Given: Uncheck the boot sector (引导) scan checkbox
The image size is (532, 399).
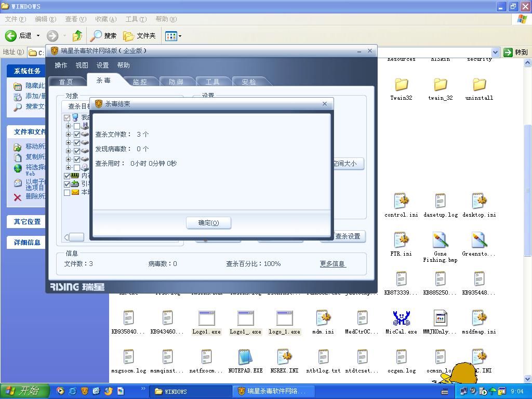Looking at the screenshot, I should point(67,184).
